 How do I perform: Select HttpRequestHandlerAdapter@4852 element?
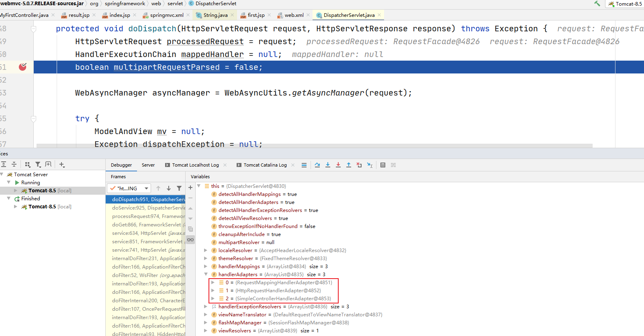(273, 291)
